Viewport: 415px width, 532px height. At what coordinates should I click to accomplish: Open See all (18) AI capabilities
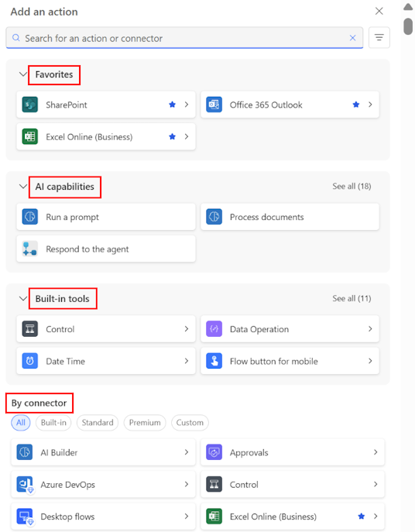352,187
